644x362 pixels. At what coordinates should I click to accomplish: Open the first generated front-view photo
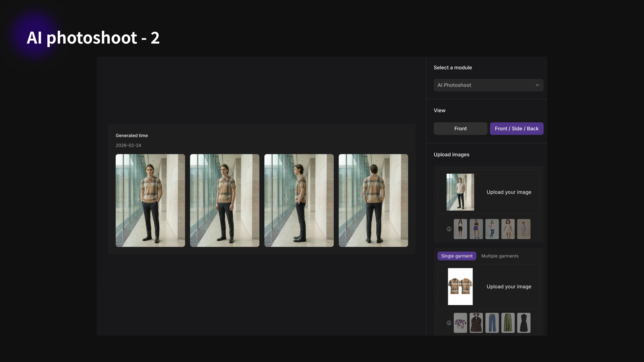click(x=150, y=200)
